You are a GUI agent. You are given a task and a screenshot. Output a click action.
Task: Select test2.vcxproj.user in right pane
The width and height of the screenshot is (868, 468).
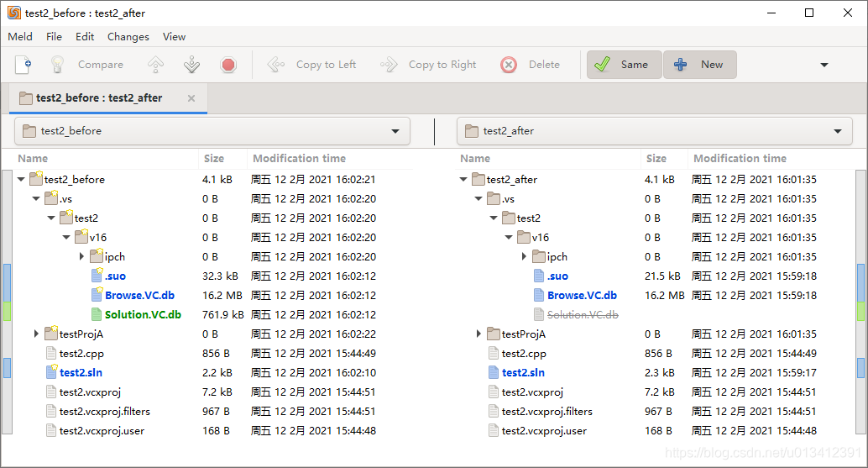(544, 431)
